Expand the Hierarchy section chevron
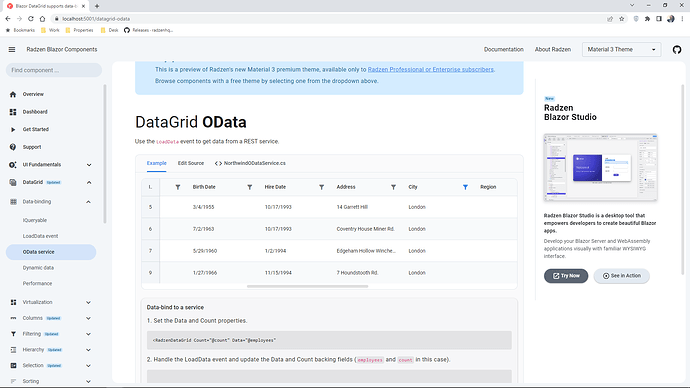The image size is (690, 388). (x=88, y=350)
